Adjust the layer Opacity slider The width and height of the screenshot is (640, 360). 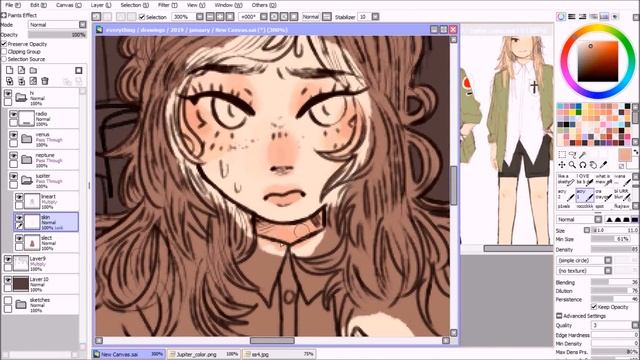57,35
